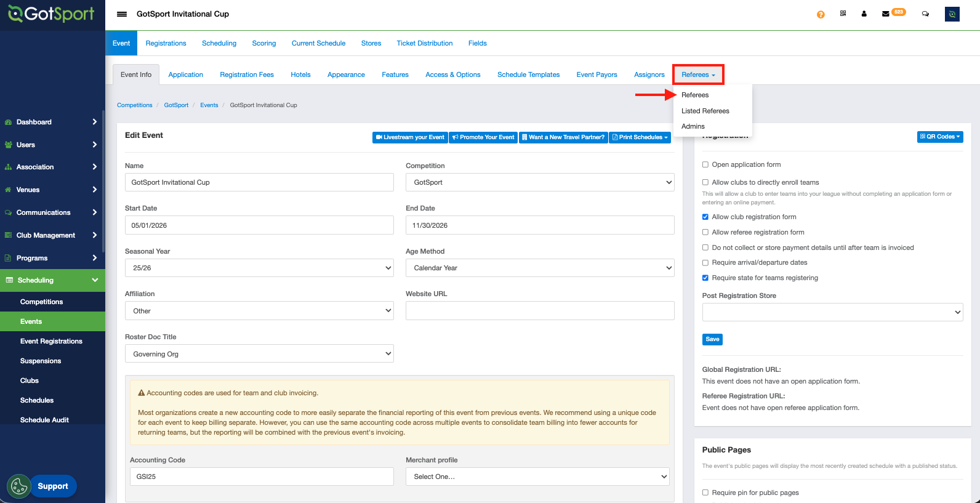Toggle the hamburger sidebar menu icon
Viewport: 980px width, 503px height.
tap(122, 14)
